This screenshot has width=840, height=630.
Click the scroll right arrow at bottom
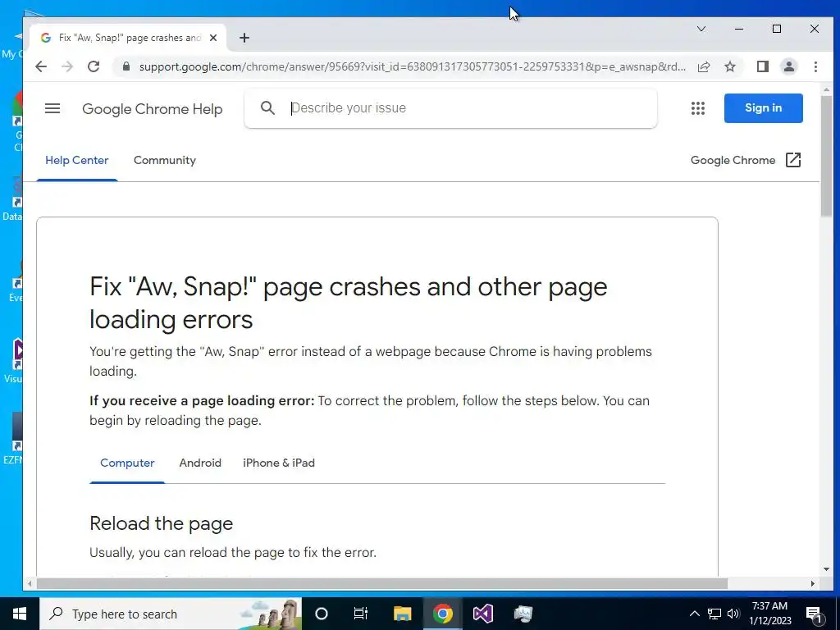(x=813, y=583)
